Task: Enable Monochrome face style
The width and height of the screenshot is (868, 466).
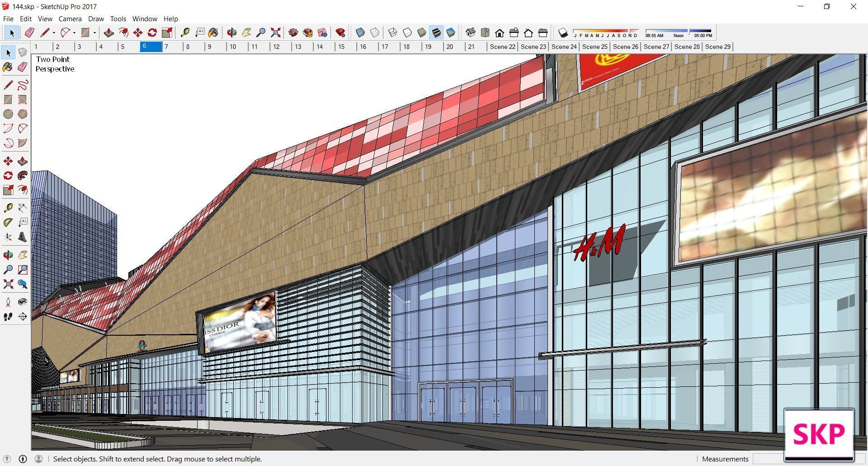Action: [x=451, y=33]
